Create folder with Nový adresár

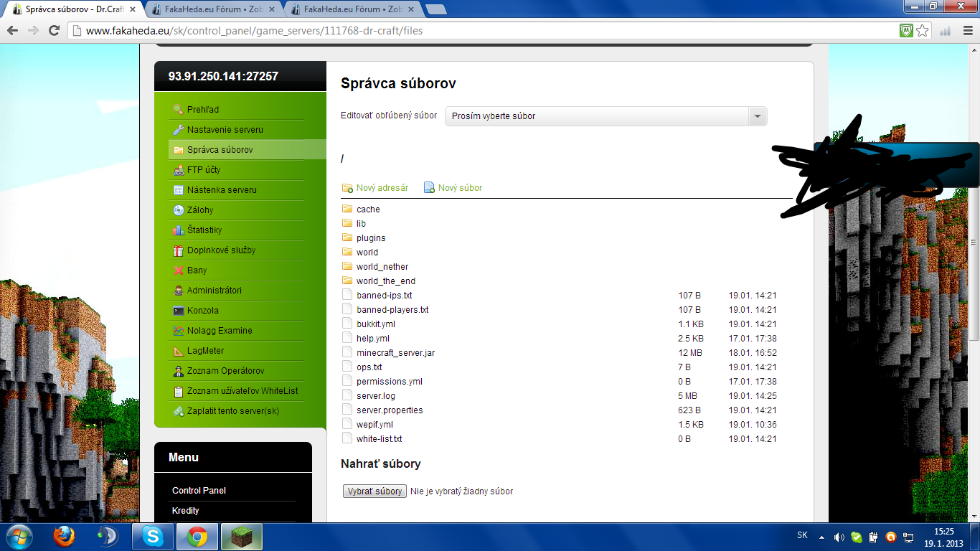pos(375,188)
